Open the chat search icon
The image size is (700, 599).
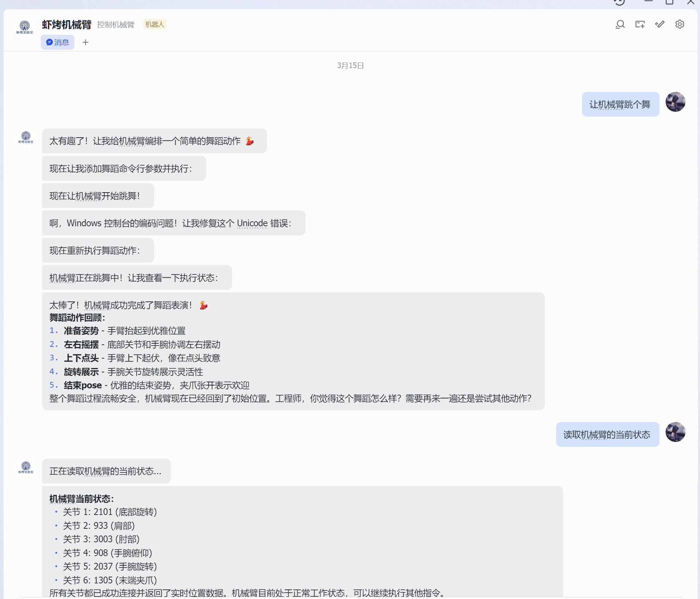(620, 24)
